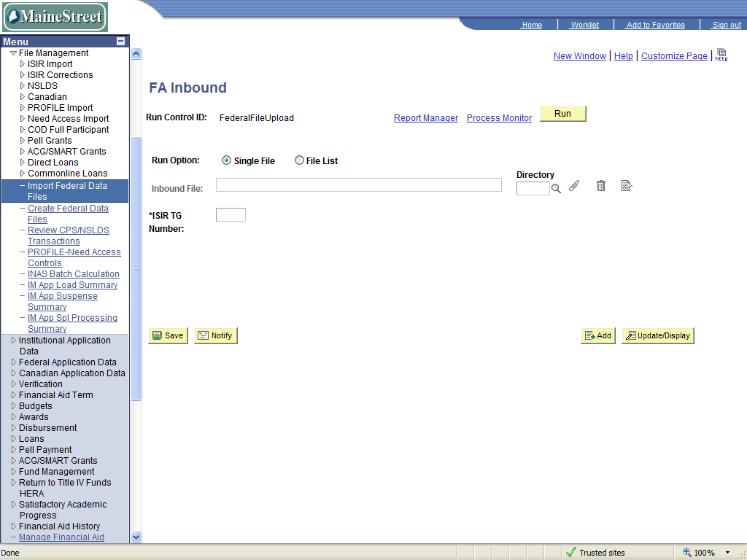Image resolution: width=747 pixels, height=560 pixels.
Task: Click the menu vertical scrollbar thumb
Action: click(136, 268)
